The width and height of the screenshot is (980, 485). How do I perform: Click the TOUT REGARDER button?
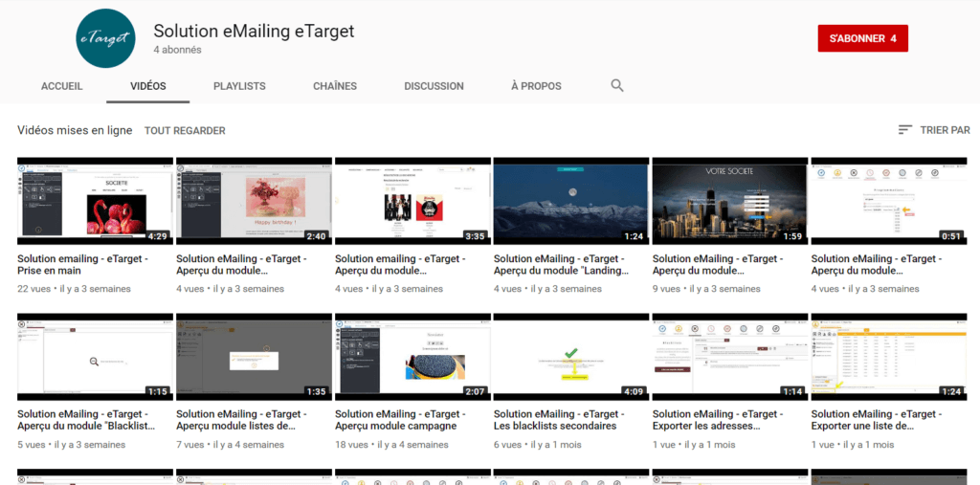point(185,130)
